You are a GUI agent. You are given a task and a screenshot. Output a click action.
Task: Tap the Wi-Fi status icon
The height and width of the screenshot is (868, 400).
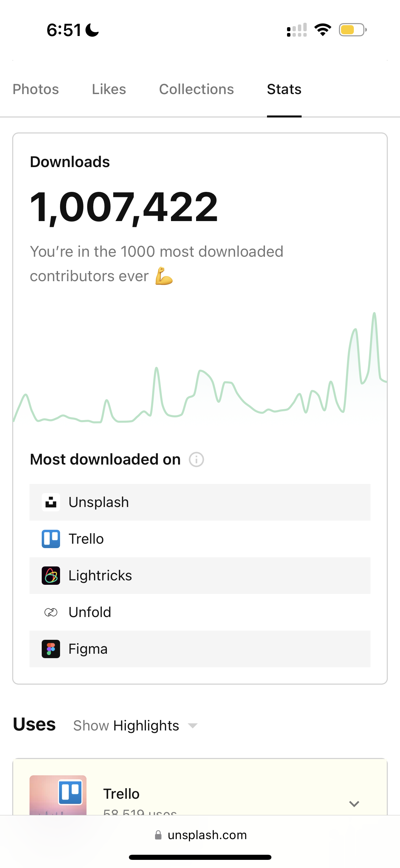323,30
